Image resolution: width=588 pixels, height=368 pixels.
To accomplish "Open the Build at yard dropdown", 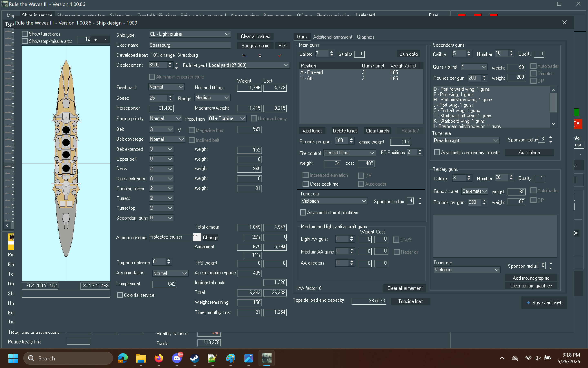I will (248, 65).
